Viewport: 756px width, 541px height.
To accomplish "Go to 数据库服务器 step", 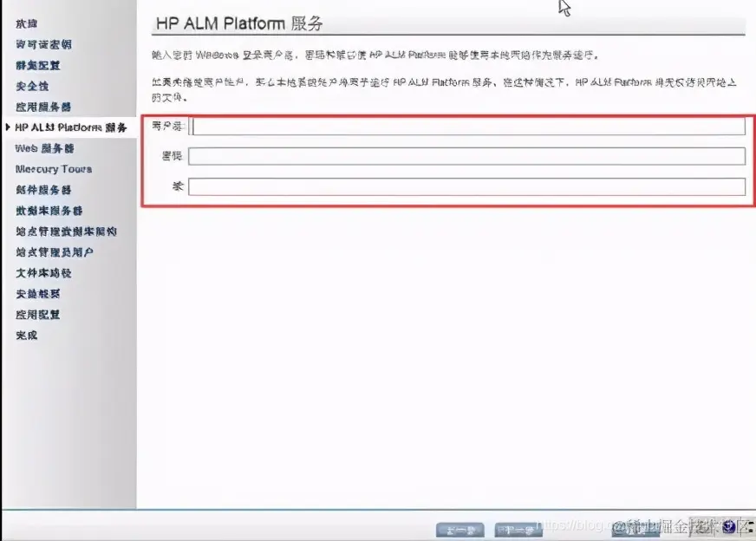I will click(x=49, y=210).
